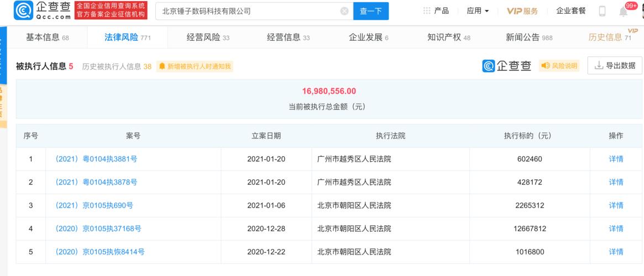Click the 导出数据 button

click(615, 66)
